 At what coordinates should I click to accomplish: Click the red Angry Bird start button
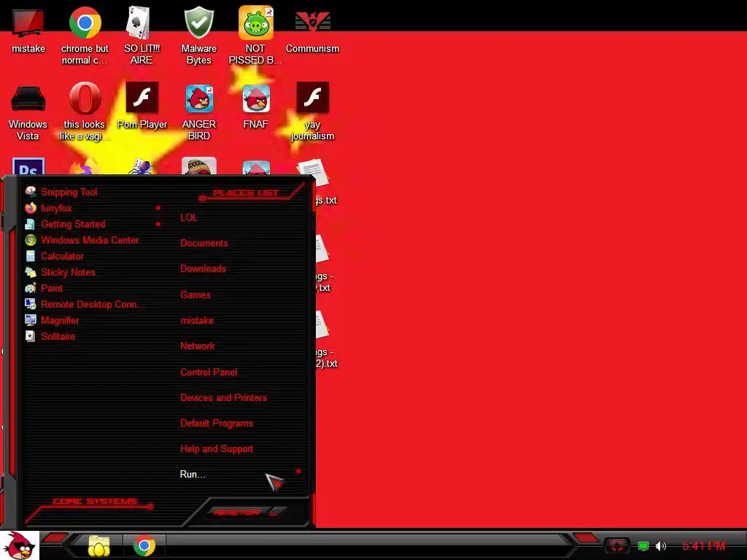click(19, 545)
